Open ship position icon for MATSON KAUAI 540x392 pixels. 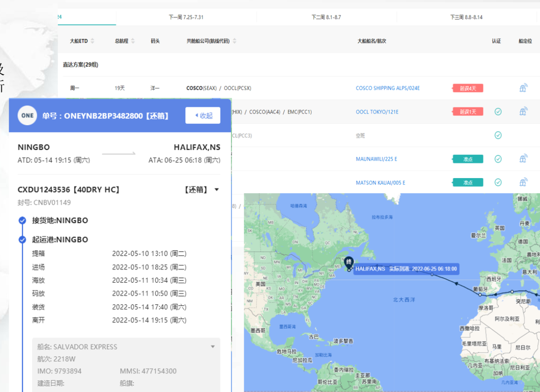(x=523, y=182)
